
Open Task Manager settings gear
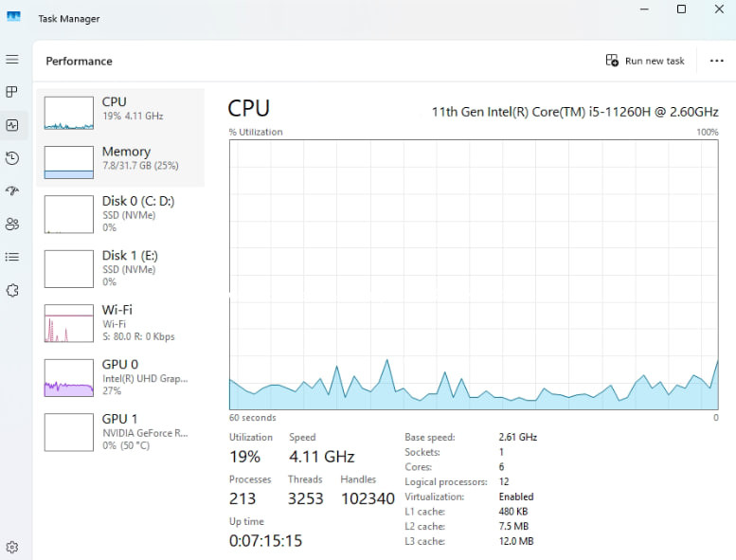12,547
